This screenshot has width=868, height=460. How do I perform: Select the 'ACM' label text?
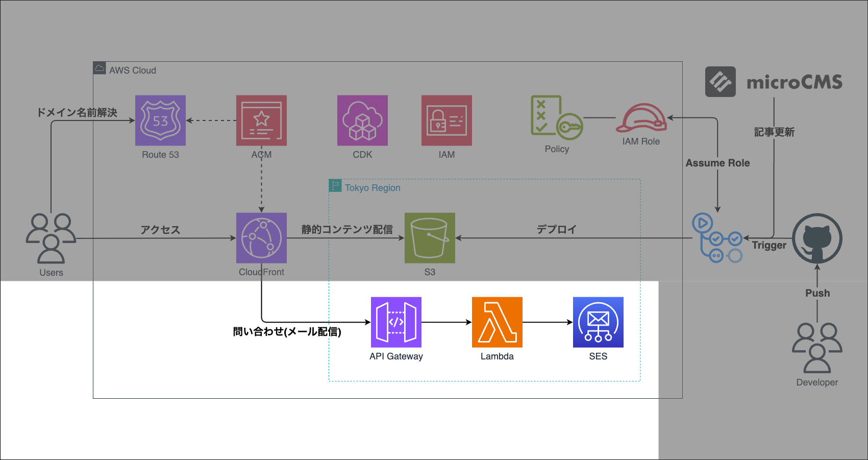click(261, 155)
